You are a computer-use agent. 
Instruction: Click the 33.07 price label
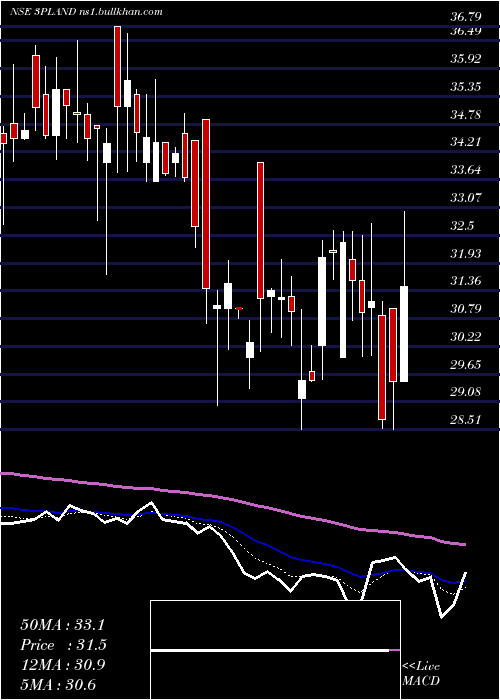pos(466,197)
